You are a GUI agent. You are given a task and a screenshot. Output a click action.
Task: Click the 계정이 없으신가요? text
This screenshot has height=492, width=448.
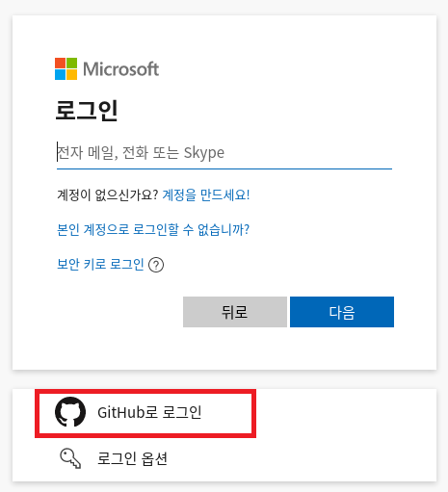point(108,194)
